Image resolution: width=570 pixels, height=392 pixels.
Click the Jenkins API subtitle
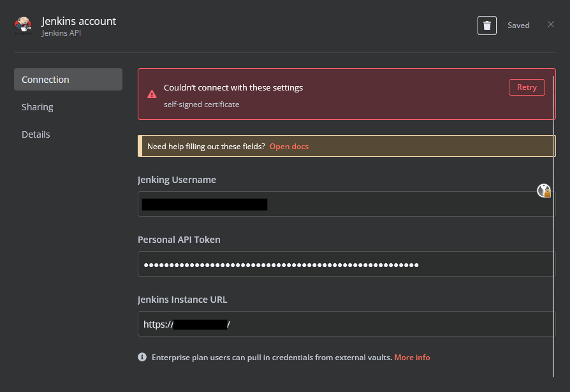[61, 33]
